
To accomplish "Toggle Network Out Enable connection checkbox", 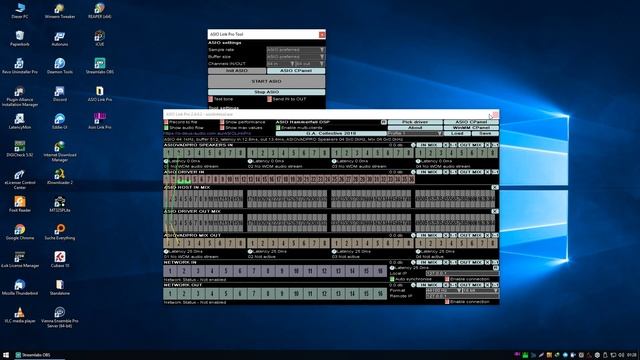I will click(447, 302).
